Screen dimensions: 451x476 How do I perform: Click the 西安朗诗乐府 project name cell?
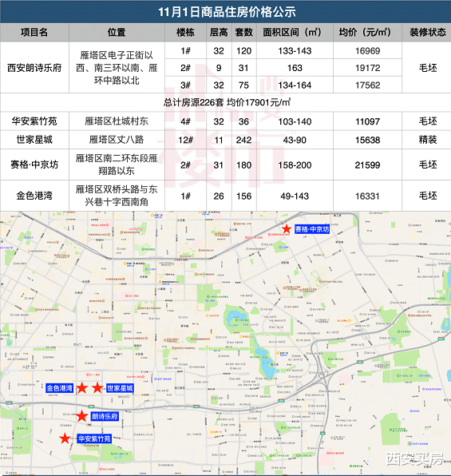point(34,68)
